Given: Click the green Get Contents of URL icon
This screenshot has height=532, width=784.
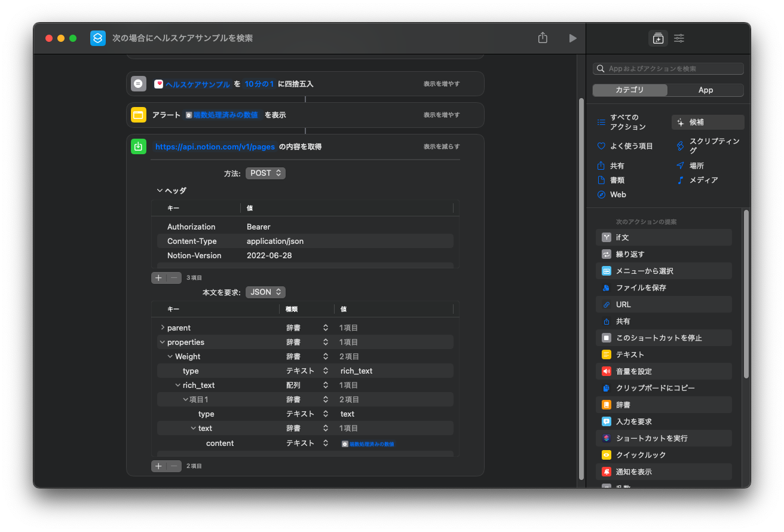Looking at the screenshot, I should pos(139,146).
